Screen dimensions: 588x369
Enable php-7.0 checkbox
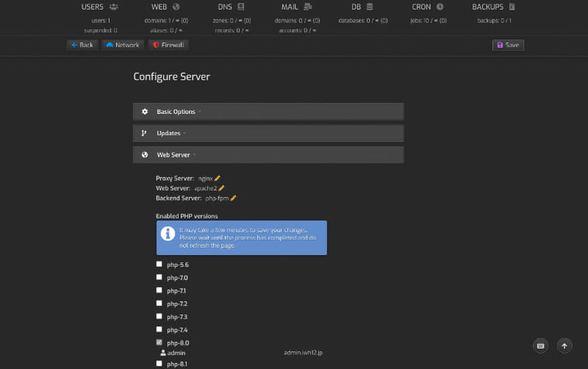coord(159,277)
